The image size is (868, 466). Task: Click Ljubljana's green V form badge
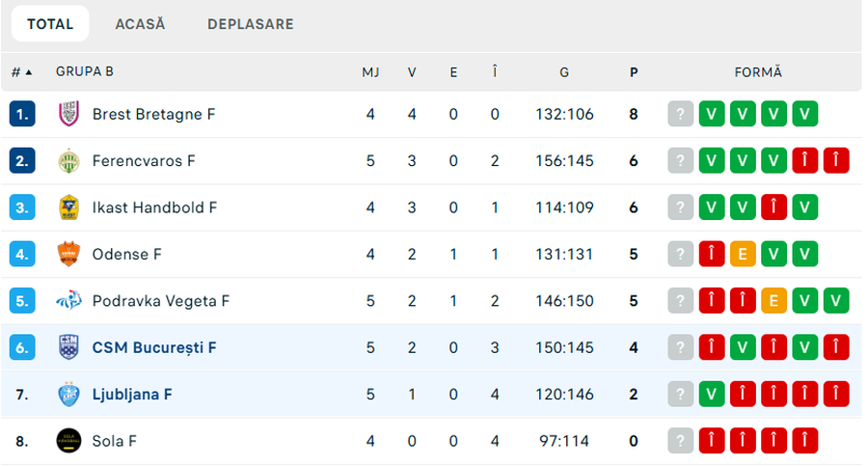712,394
